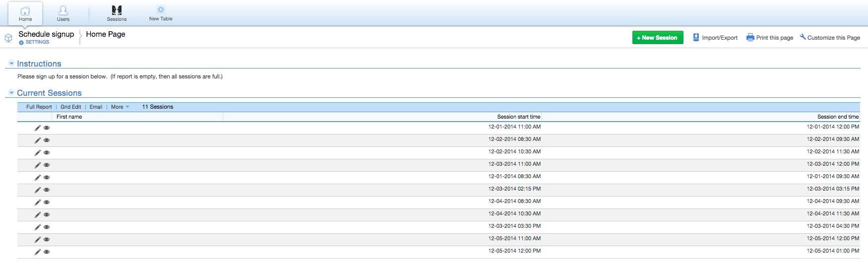Click the Print this page icon
This screenshot has width=868, height=270.
[750, 37]
